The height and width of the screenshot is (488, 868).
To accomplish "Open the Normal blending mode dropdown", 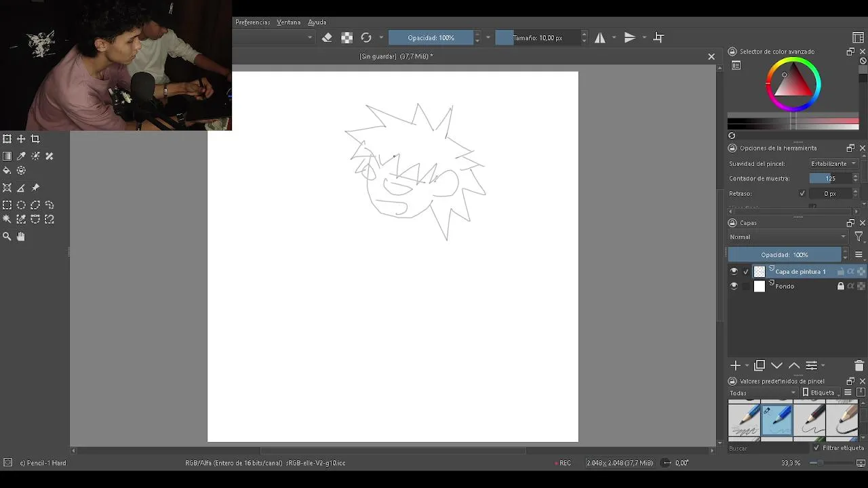I will 789,237.
